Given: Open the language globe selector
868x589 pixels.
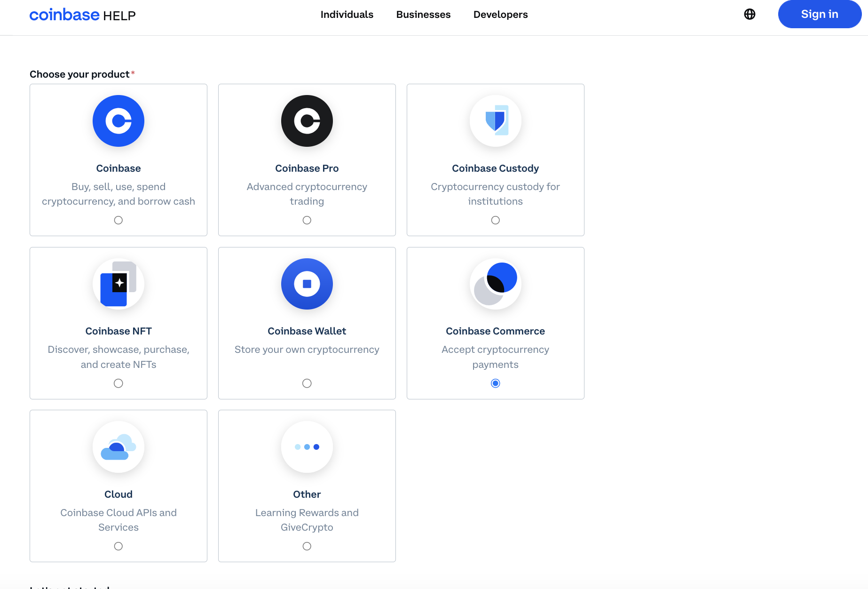Looking at the screenshot, I should (x=750, y=14).
